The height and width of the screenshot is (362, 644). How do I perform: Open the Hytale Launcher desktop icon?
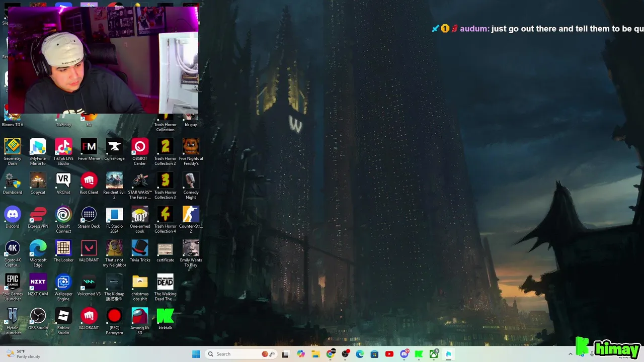(13, 321)
